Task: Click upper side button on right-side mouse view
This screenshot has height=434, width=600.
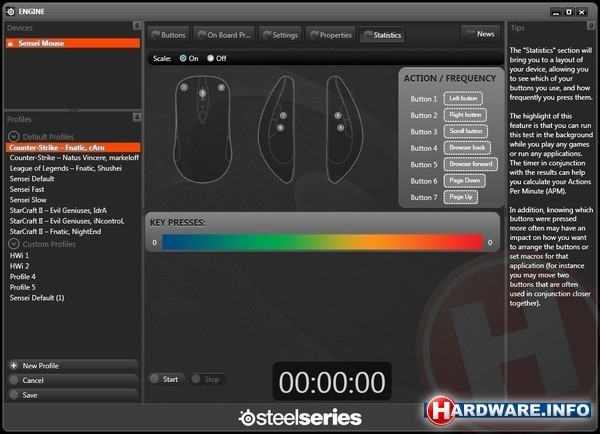Action: (x=338, y=115)
